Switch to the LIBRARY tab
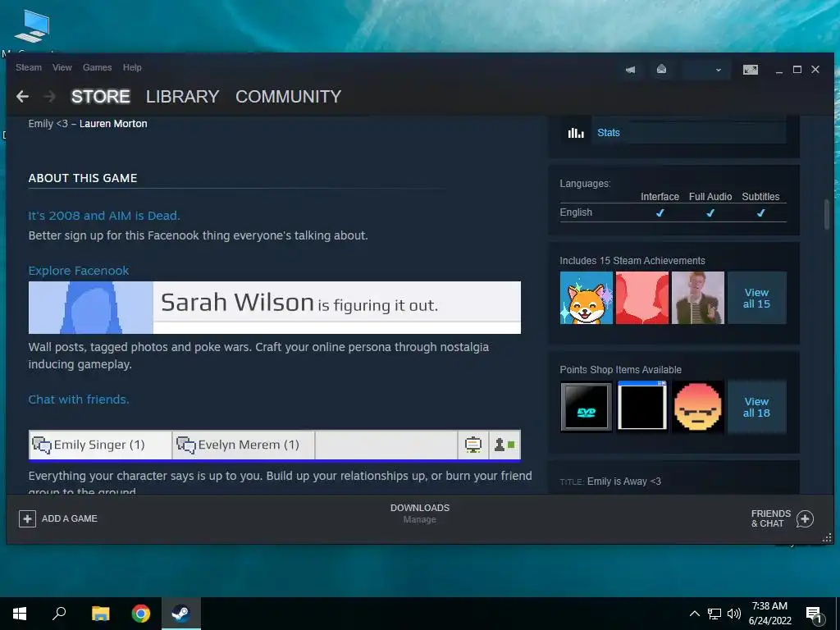The width and height of the screenshot is (840, 630). click(183, 97)
